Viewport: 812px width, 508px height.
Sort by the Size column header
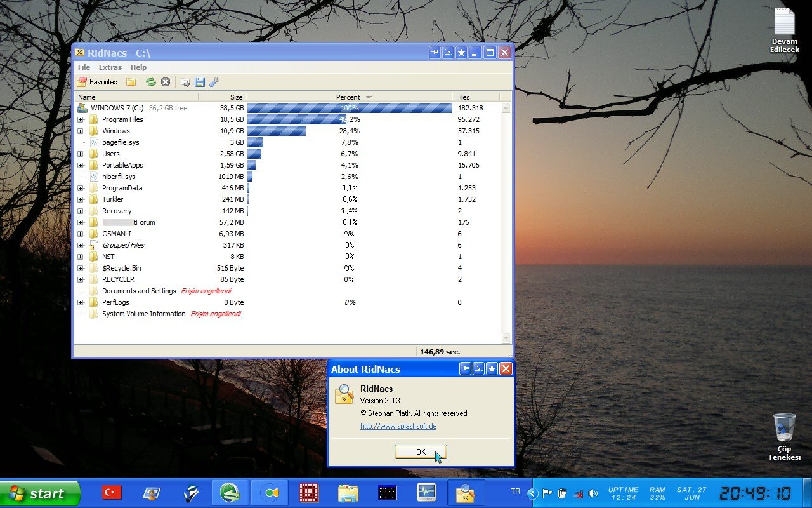click(x=222, y=97)
